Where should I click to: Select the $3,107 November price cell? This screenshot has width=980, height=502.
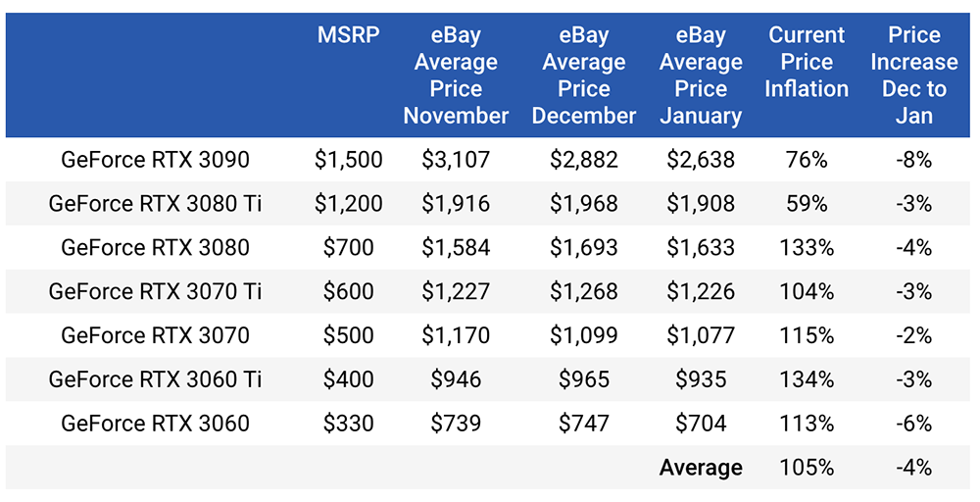(456, 160)
